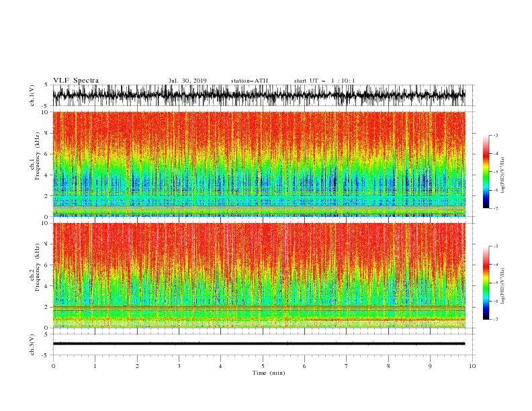Click the ch.2 frequency tick "8"
532x411 pixels.
[x=46, y=244]
